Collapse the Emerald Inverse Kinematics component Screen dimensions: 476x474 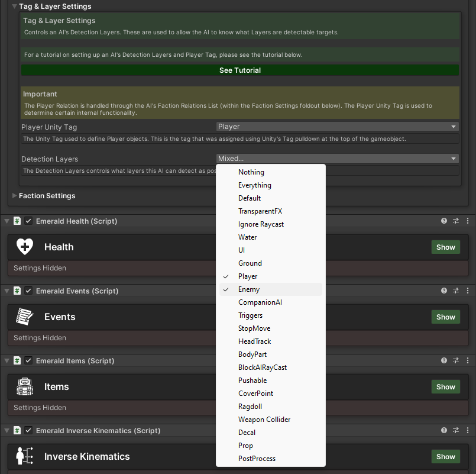click(7, 431)
